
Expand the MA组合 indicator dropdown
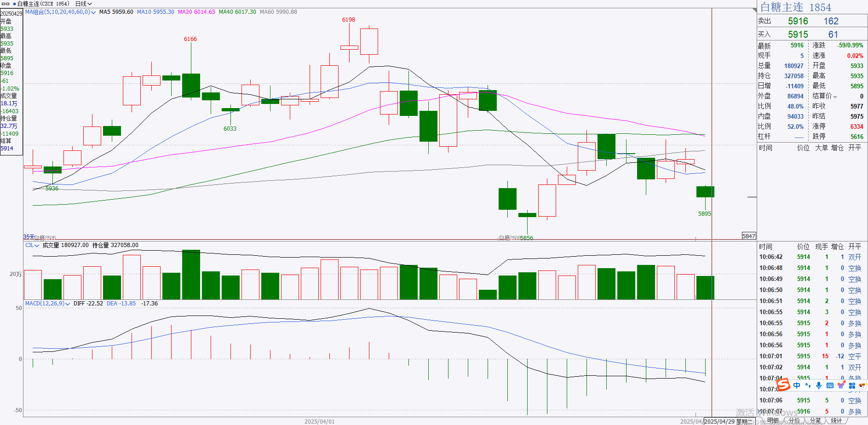[60, 12]
